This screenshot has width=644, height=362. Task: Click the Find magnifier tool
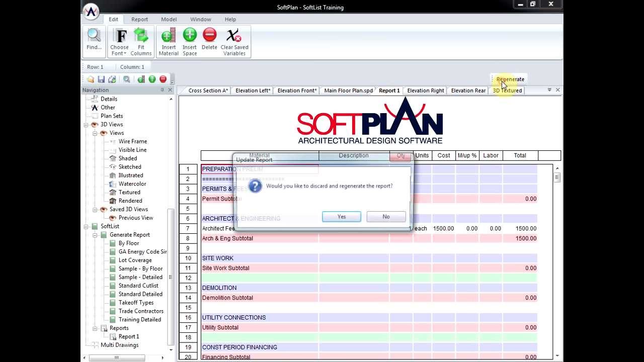[x=94, y=39]
